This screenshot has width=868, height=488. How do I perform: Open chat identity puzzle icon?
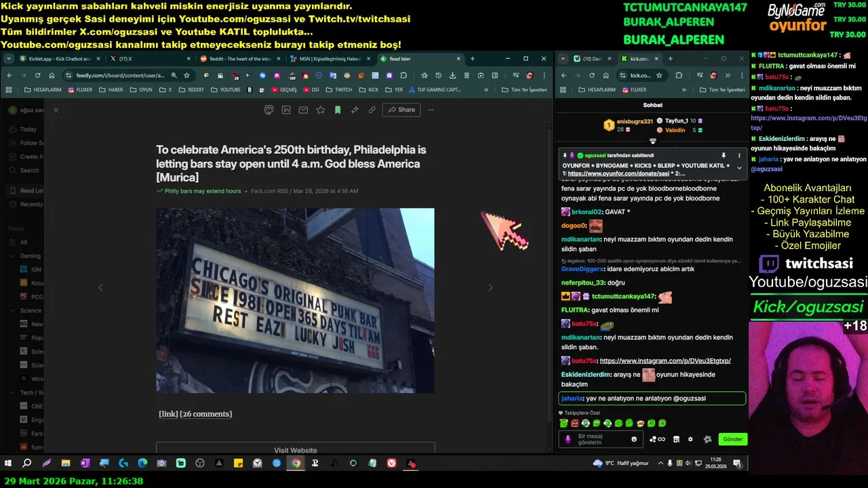[x=707, y=439]
